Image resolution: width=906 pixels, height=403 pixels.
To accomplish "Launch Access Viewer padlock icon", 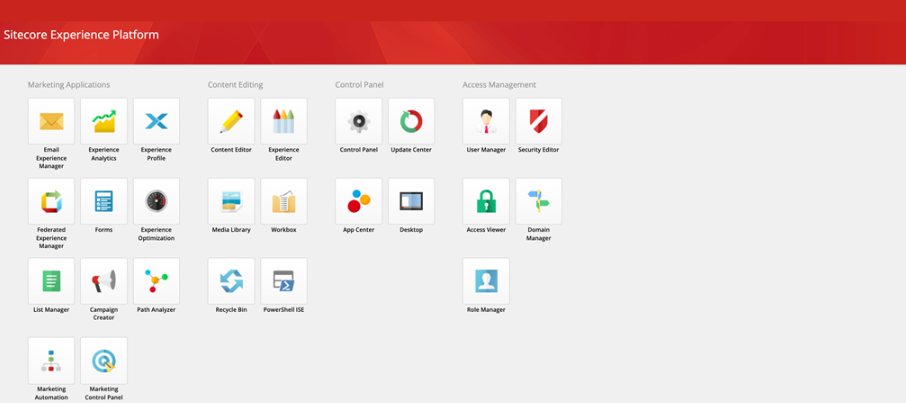I will pyautogui.click(x=486, y=201).
